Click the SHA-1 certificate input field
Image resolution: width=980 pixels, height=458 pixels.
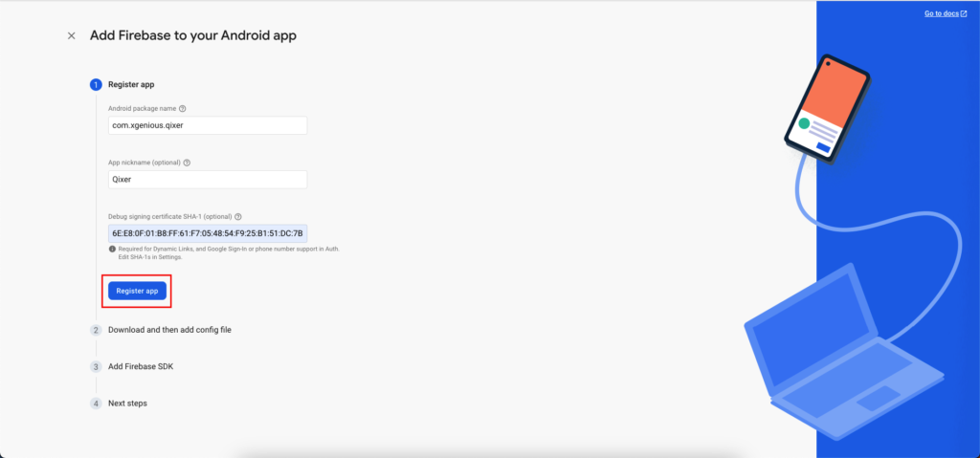(x=208, y=233)
